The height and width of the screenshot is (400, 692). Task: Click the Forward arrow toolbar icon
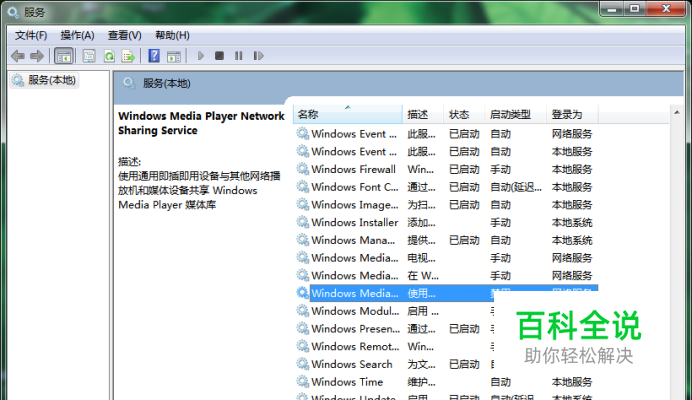click(37, 56)
